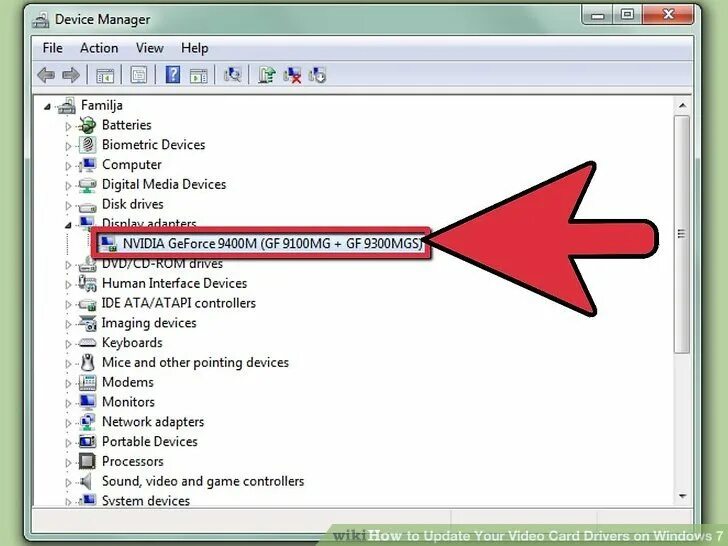Expand the Biometric Devices node arrow

point(68,146)
